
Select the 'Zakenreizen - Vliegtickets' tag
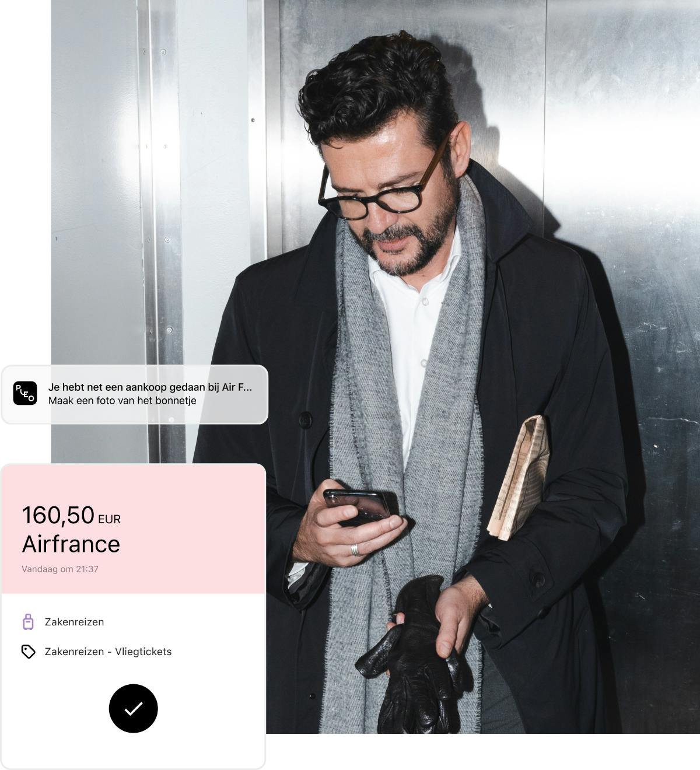(x=108, y=652)
